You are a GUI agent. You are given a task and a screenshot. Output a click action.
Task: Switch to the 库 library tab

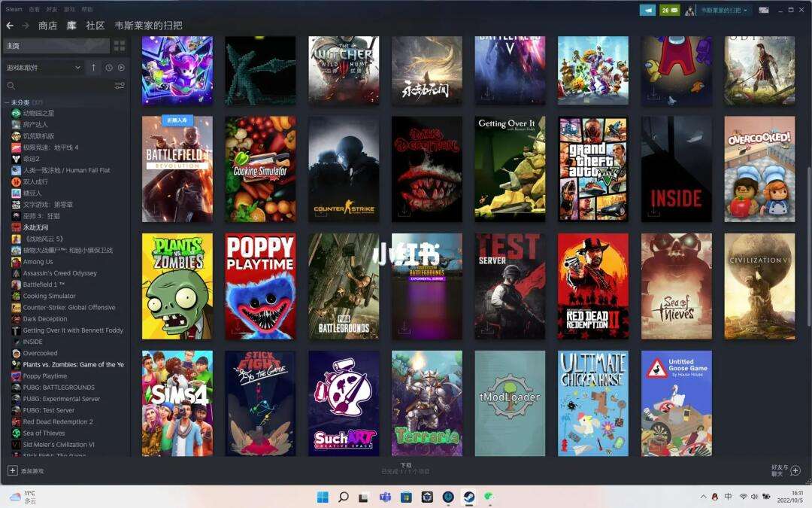pos(71,26)
